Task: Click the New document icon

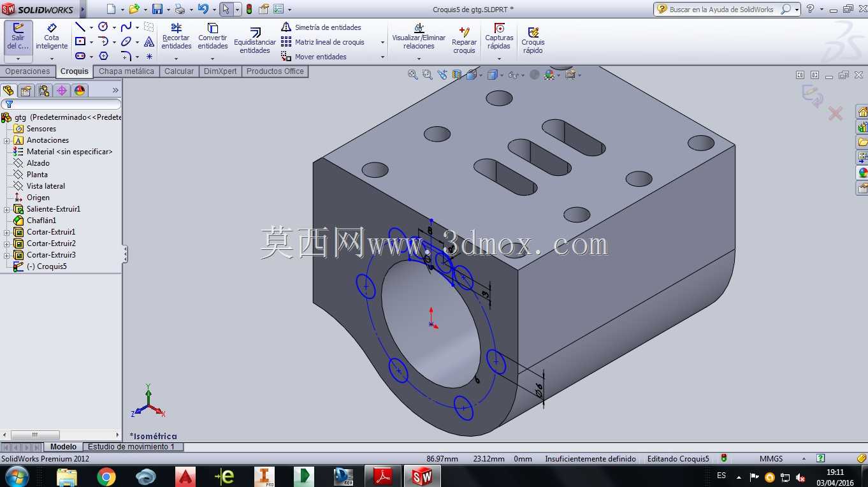Action: [111, 10]
